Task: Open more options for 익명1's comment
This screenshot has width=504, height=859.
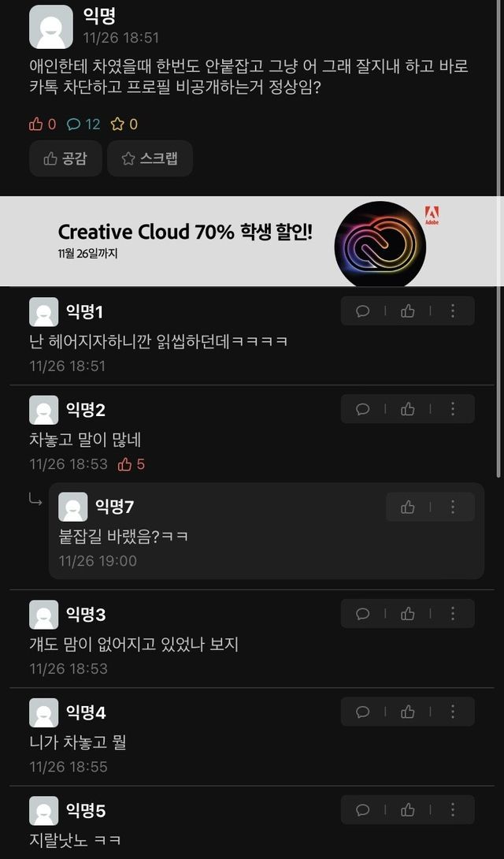Action: tap(453, 311)
